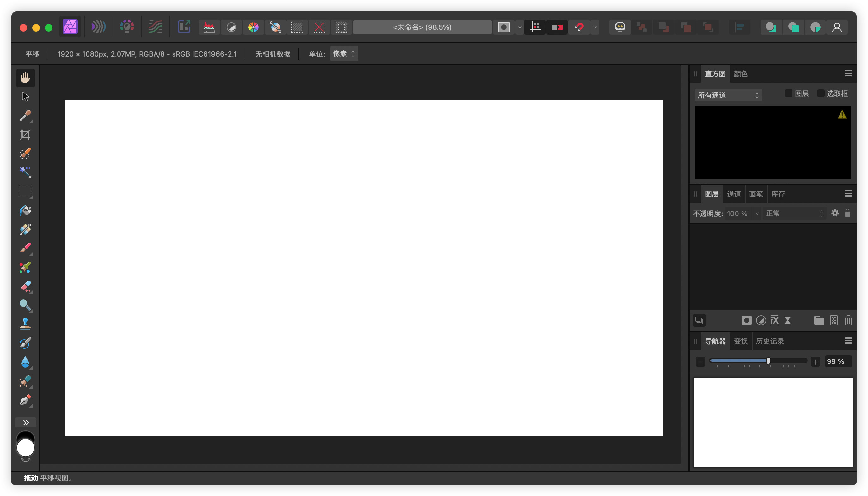Open the opacity percentage dropdown
The image size is (868, 496).
pyautogui.click(x=757, y=214)
